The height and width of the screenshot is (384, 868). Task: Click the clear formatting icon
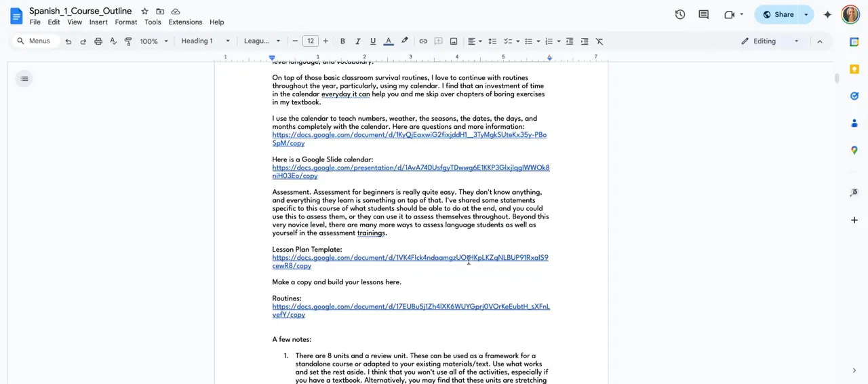click(599, 41)
